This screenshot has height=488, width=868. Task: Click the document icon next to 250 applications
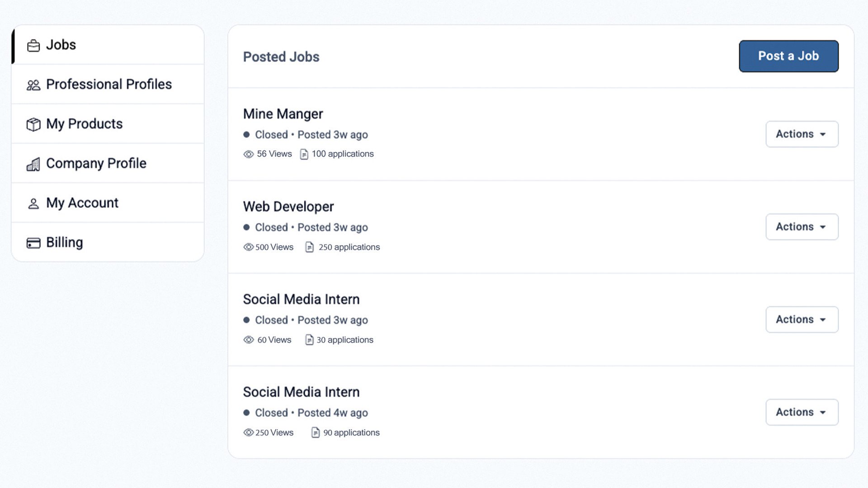tap(310, 247)
